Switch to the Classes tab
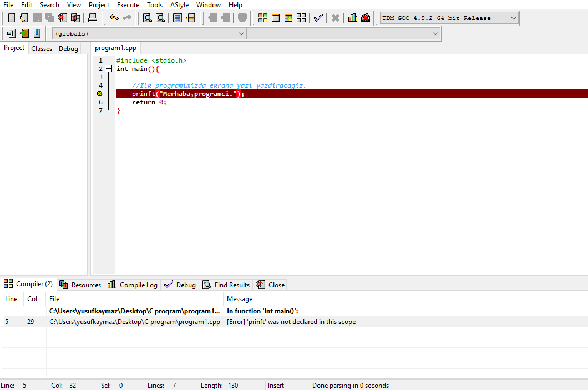Screen dimensions: 588x390 click(x=42, y=49)
